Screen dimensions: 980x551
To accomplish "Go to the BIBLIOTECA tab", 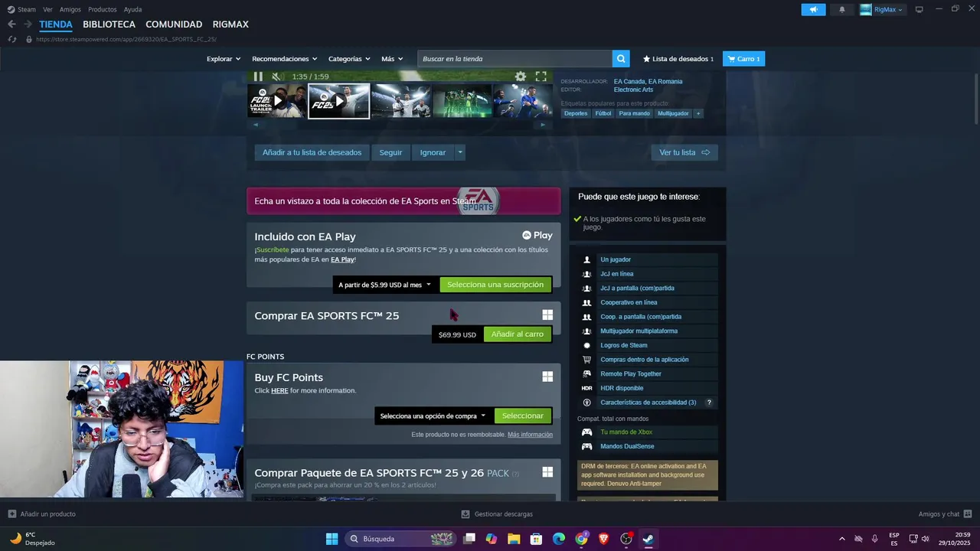I will coord(109,24).
